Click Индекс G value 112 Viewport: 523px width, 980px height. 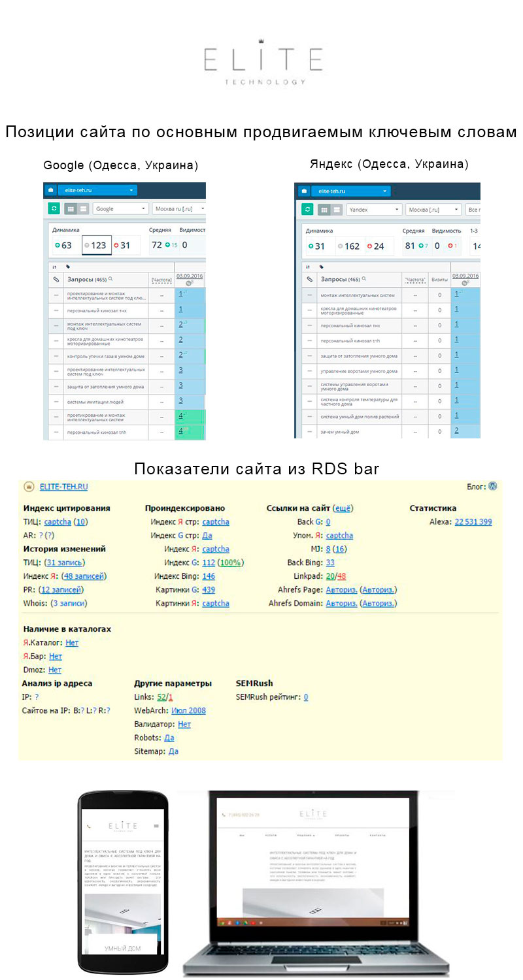tap(209, 563)
